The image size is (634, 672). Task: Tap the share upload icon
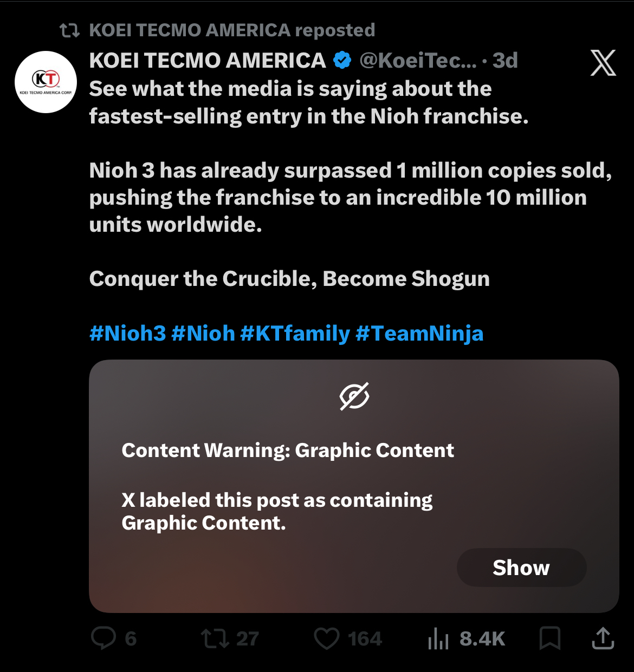(603, 638)
